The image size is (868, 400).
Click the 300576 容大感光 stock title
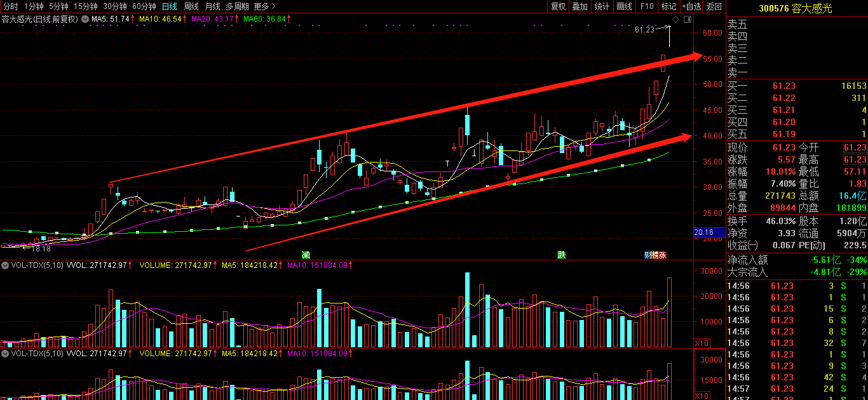click(795, 8)
